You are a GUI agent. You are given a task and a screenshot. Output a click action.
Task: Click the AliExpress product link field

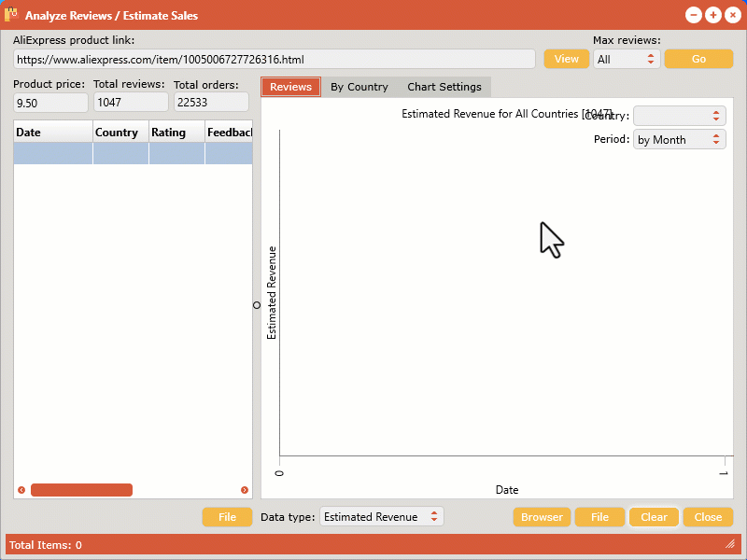click(x=274, y=59)
